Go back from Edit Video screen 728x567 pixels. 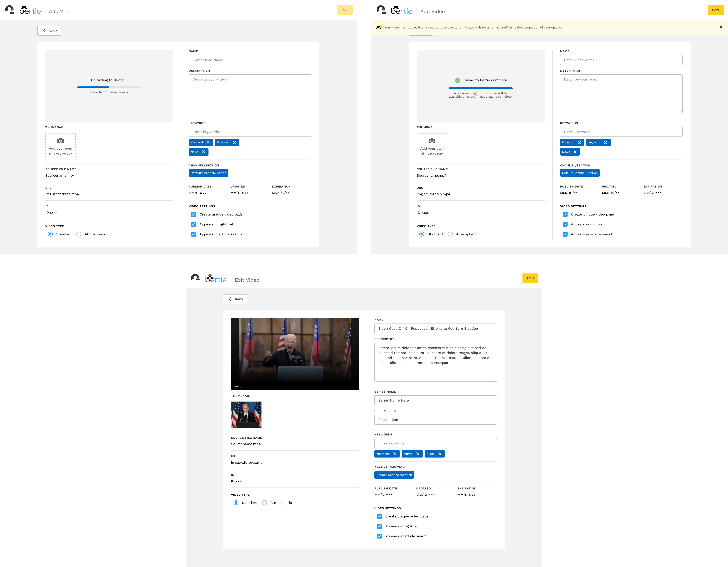tap(235, 299)
